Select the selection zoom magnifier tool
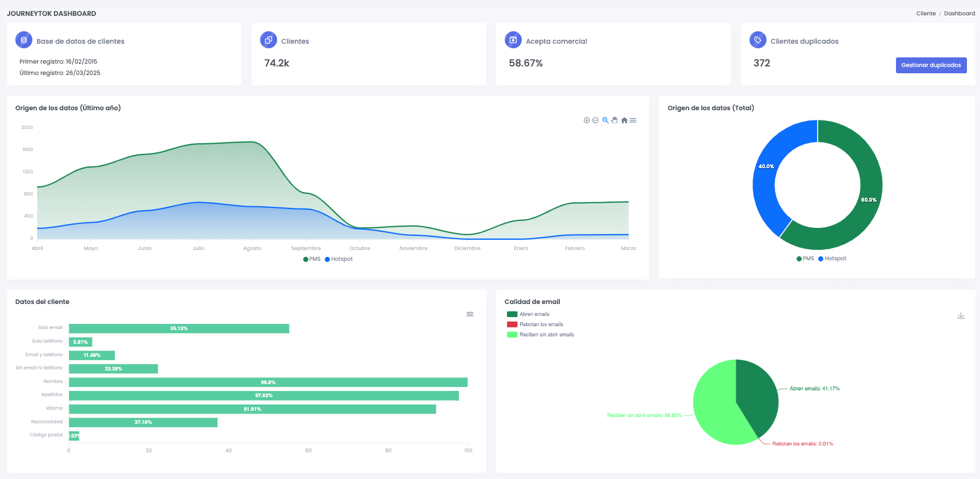The height and width of the screenshot is (479, 980). point(605,120)
